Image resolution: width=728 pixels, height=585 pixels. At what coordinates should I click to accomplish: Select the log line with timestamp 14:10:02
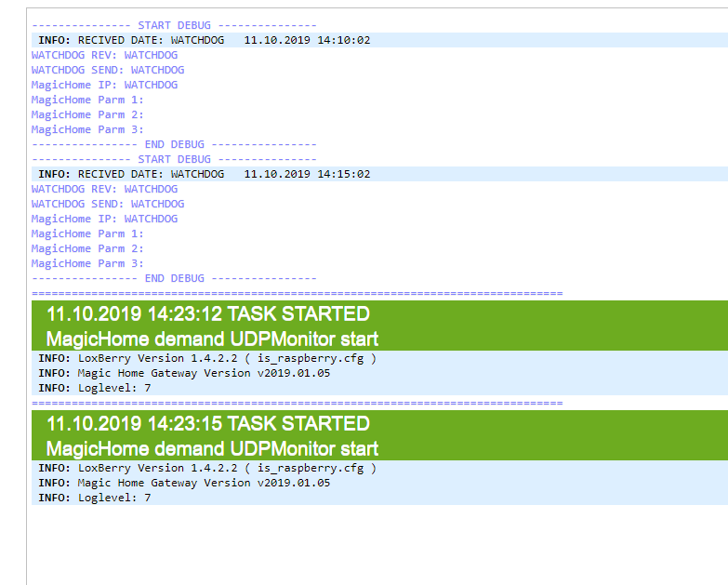click(x=379, y=40)
